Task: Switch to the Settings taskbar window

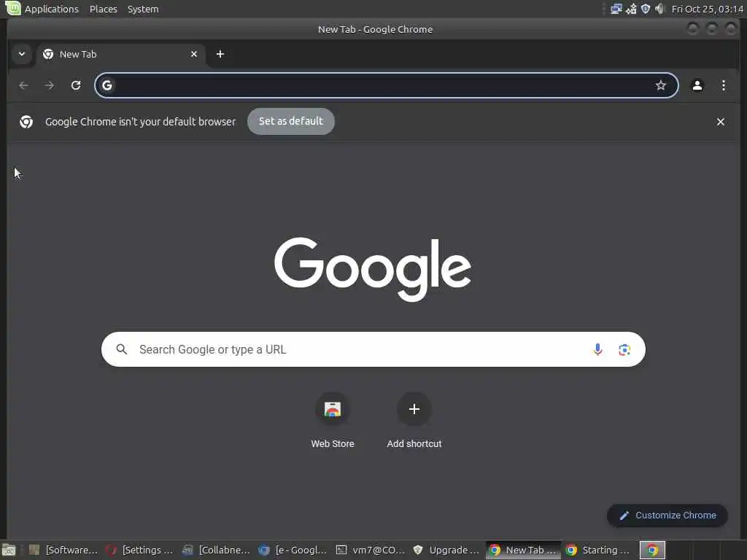Action: (139, 551)
